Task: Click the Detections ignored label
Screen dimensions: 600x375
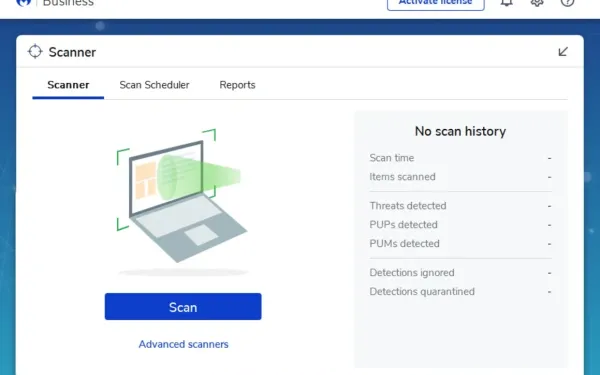Action: pos(412,273)
